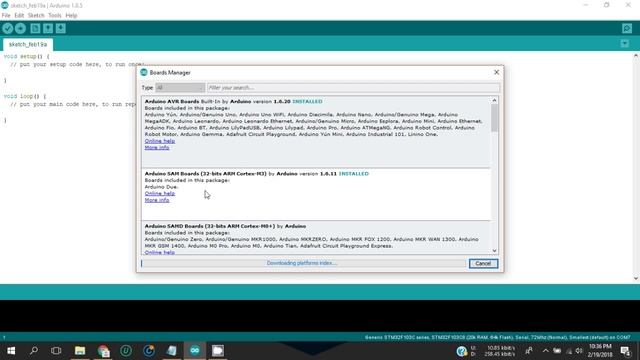
Task: Click the boards list scroll down arrow
Action: 494,251
